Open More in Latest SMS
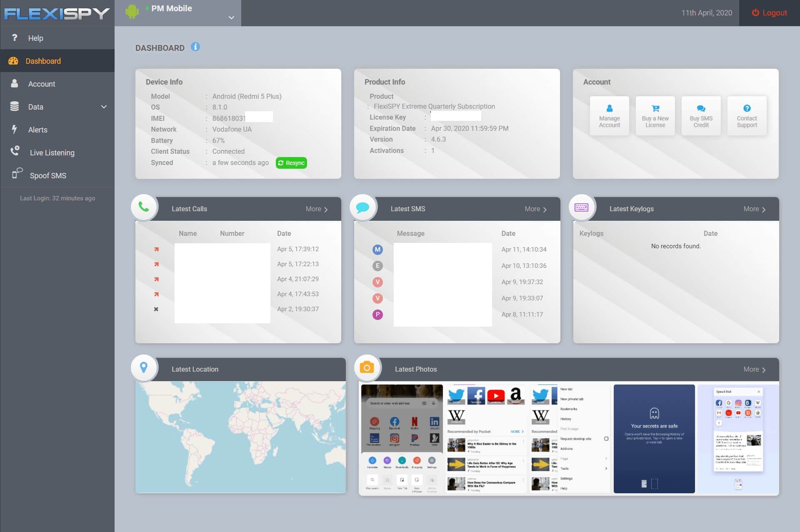This screenshot has width=800, height=532. 535,209
